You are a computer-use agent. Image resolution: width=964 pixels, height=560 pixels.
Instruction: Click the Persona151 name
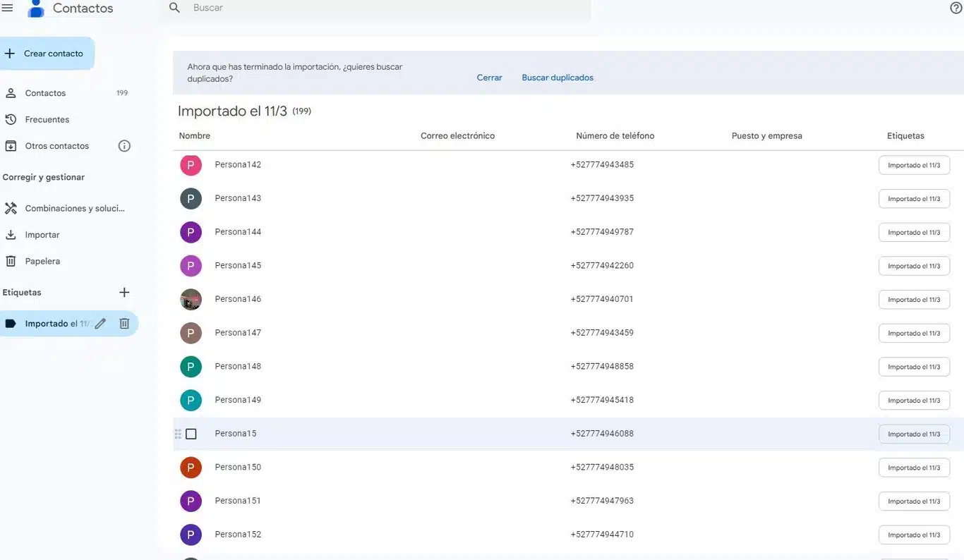coord(238,501)
